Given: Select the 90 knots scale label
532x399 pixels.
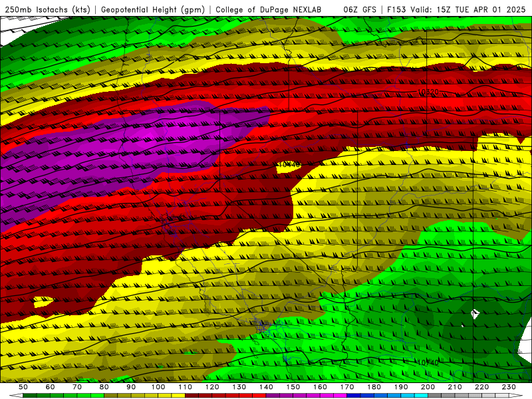Looking at the screenshot, I should (131, 387).
